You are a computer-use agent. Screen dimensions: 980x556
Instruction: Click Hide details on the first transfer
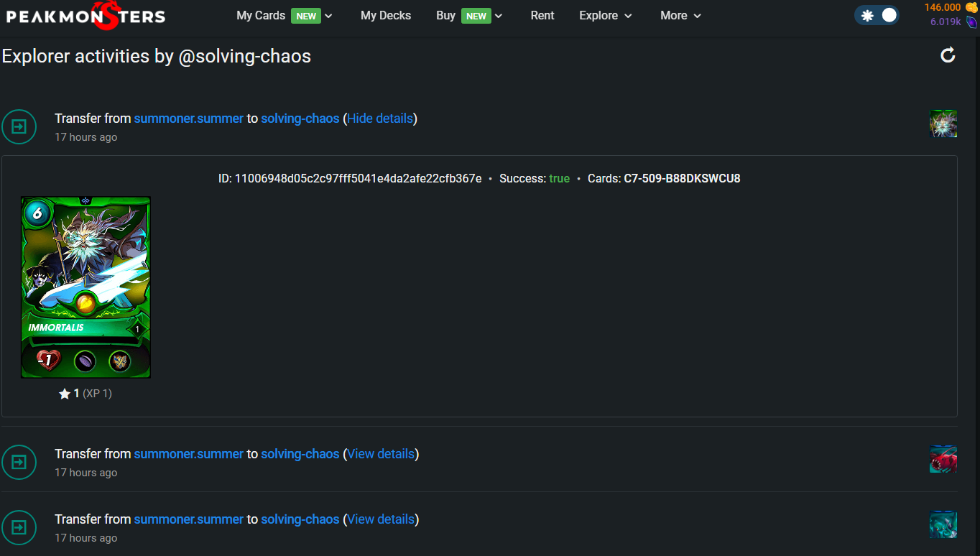click(x=380, y=119)
